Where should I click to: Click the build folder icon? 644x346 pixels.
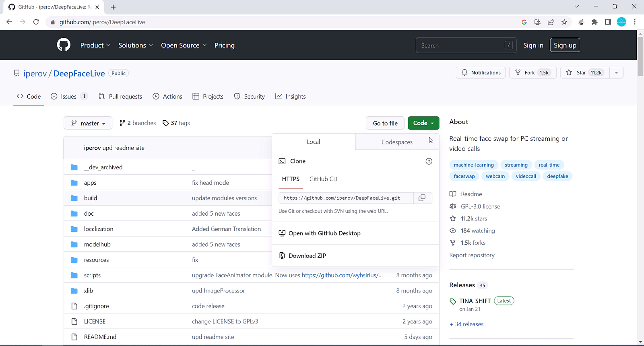tap(74, 198)
